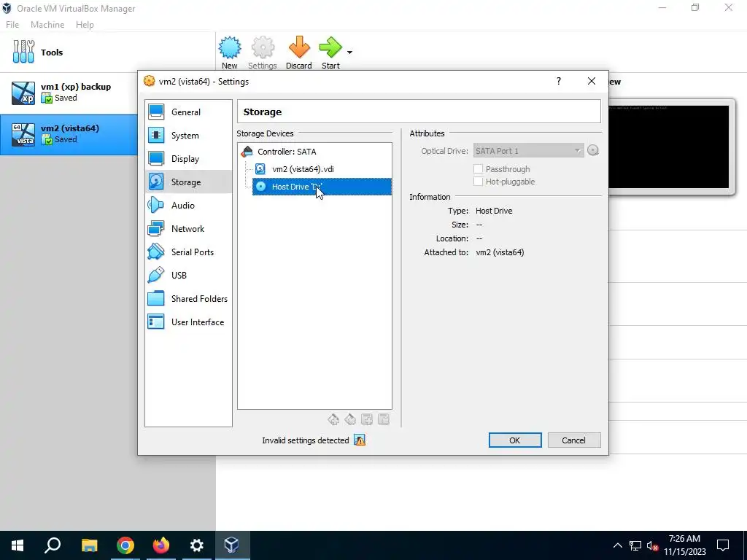
Task: Click the optical disk chooser icon
Action: pyautogui.click(x=592, y=151)
